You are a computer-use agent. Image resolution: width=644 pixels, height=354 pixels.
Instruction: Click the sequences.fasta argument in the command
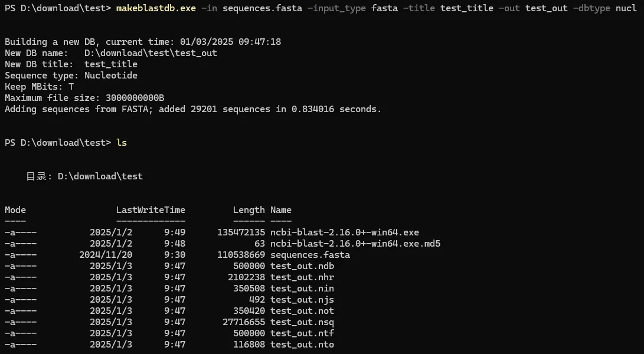263,8
